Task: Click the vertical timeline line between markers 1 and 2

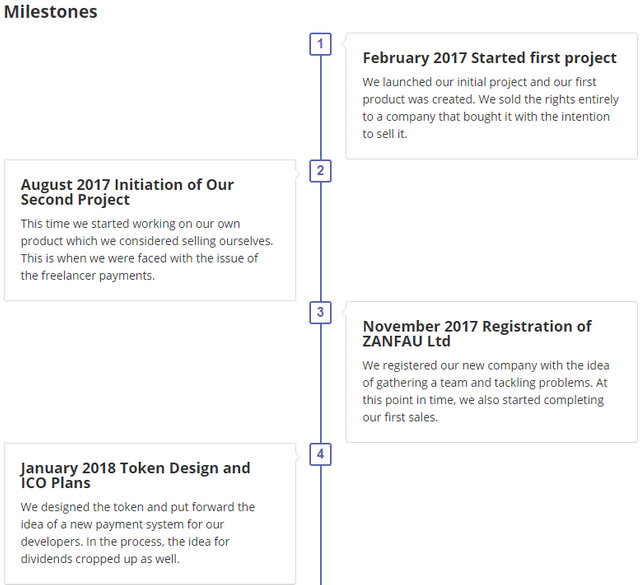Action: (x=320, y=107)
